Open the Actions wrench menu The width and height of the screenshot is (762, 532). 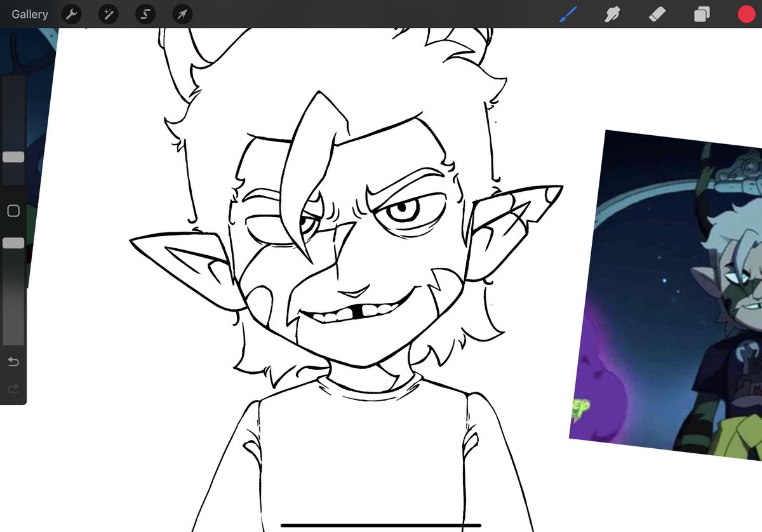(71, 14)
